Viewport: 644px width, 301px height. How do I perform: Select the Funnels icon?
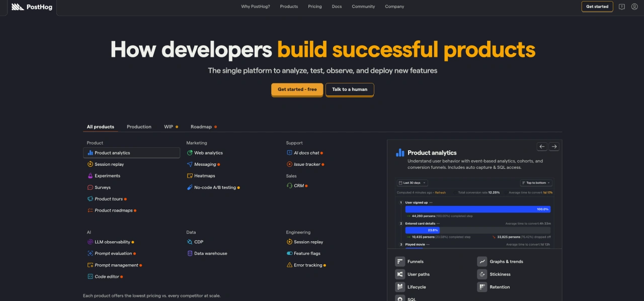400,261
